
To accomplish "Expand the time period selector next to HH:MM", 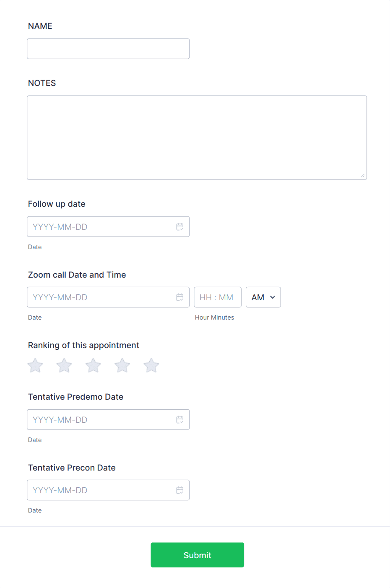I will 263,297.
